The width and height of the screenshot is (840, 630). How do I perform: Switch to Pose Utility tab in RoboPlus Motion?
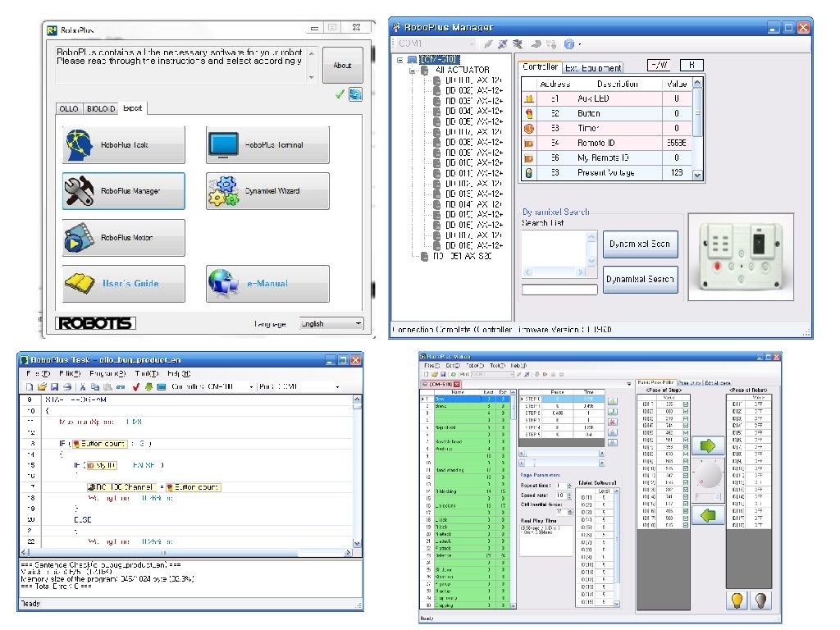click(x=689, y=383)
